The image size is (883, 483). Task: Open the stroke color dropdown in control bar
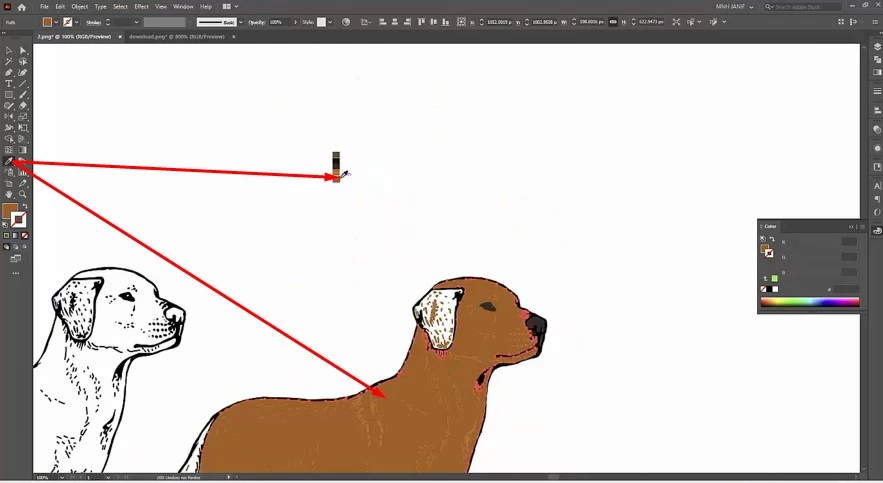tap(77, 22)
